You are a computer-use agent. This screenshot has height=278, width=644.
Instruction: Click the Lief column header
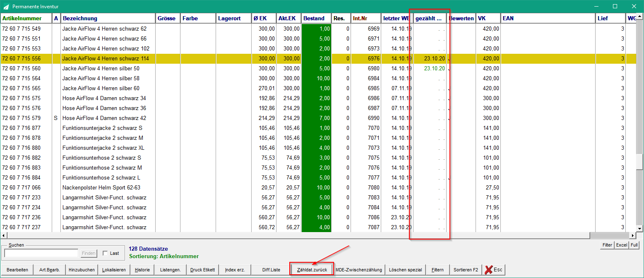tap(610, 18)
